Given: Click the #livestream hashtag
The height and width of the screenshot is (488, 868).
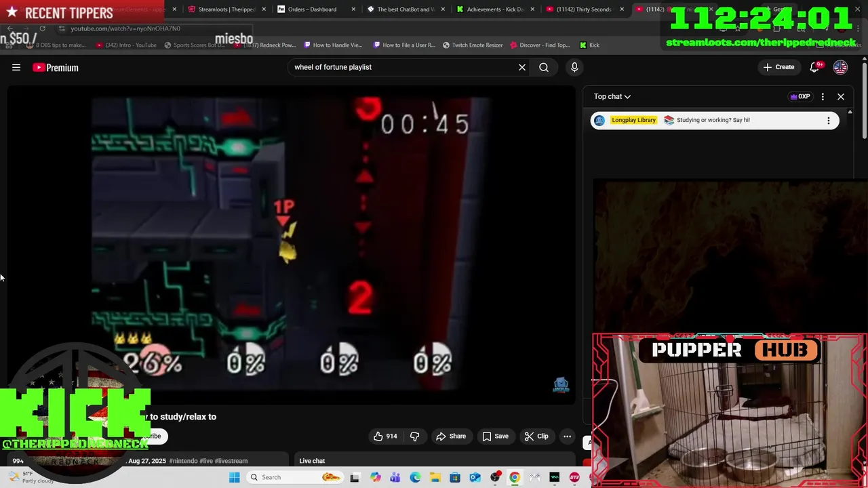Looking at the screenshot, I should click(x=231, y=461).
